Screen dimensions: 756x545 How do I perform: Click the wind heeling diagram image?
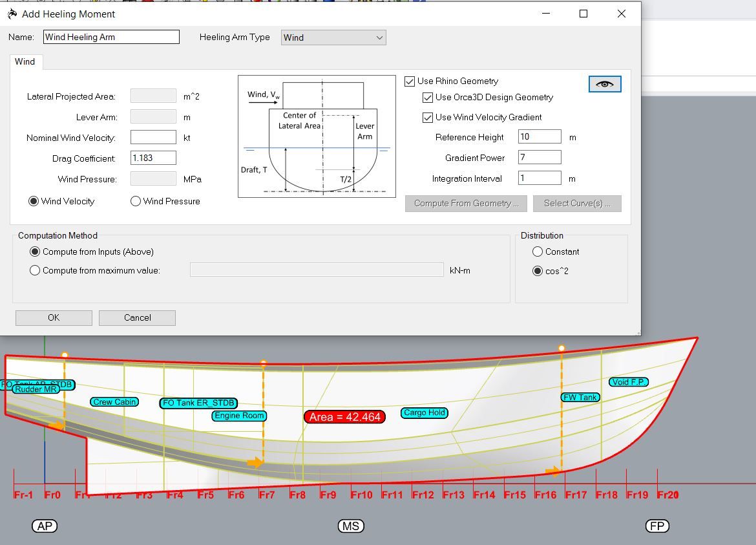click(317, 136)
